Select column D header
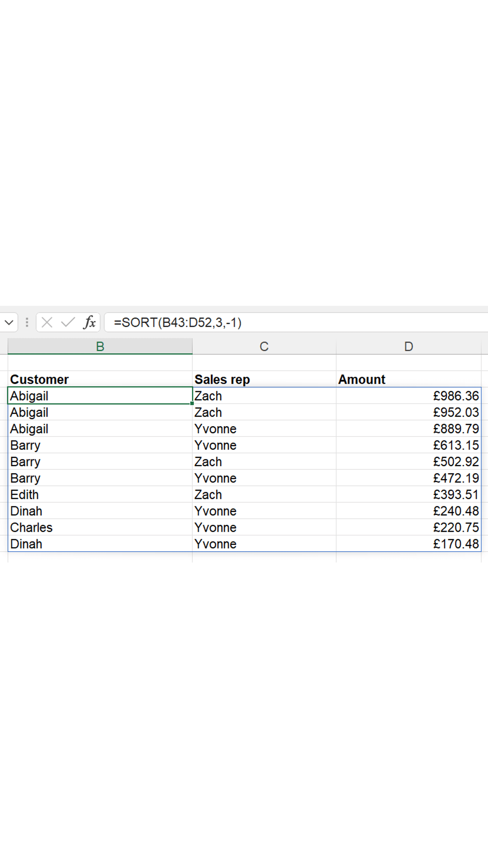This screenshot has height=868, width=488. tap(408, 346)
